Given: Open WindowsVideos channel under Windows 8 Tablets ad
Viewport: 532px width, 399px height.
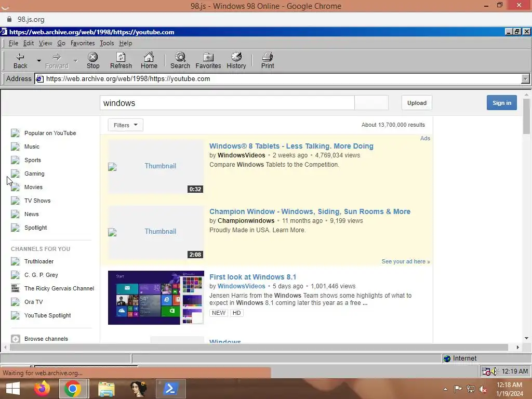Looking at the screenshot, I should pyautogui.click(x=241, y=155).
